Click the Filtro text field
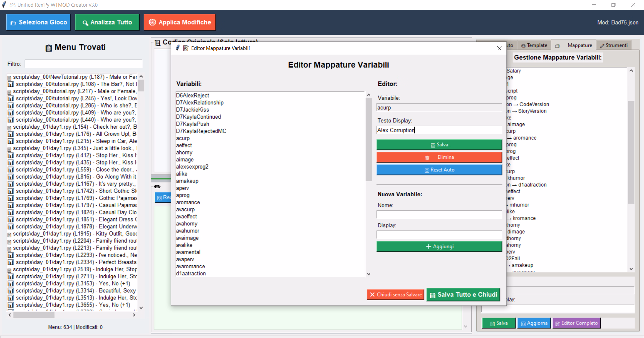The image size is (644, 338). [84, 64]
